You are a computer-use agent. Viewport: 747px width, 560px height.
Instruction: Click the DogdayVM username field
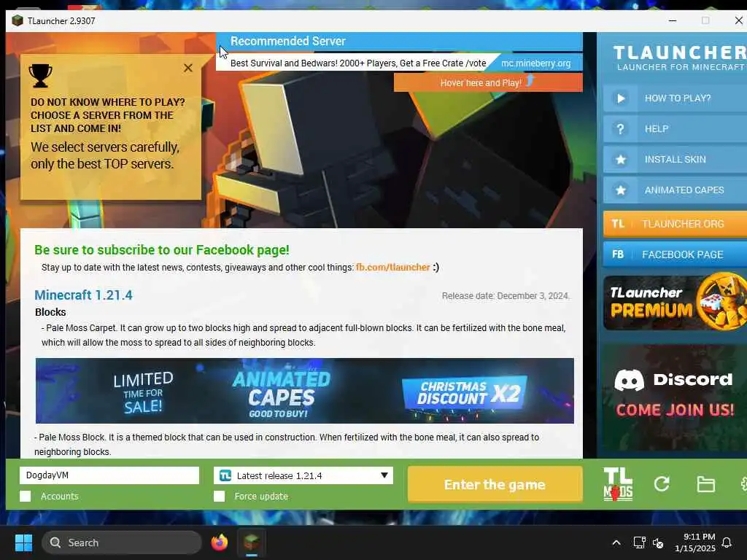(109, 475)
